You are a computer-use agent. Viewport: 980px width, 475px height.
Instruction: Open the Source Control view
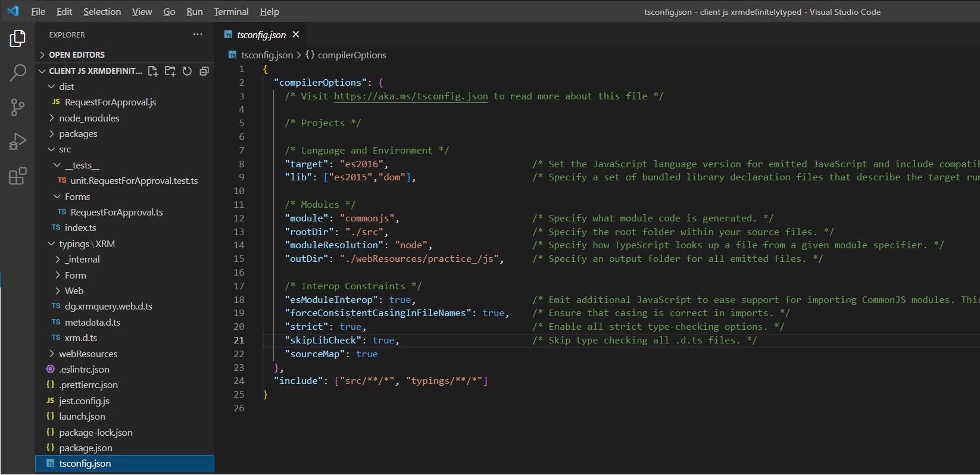tap(18, 107)
